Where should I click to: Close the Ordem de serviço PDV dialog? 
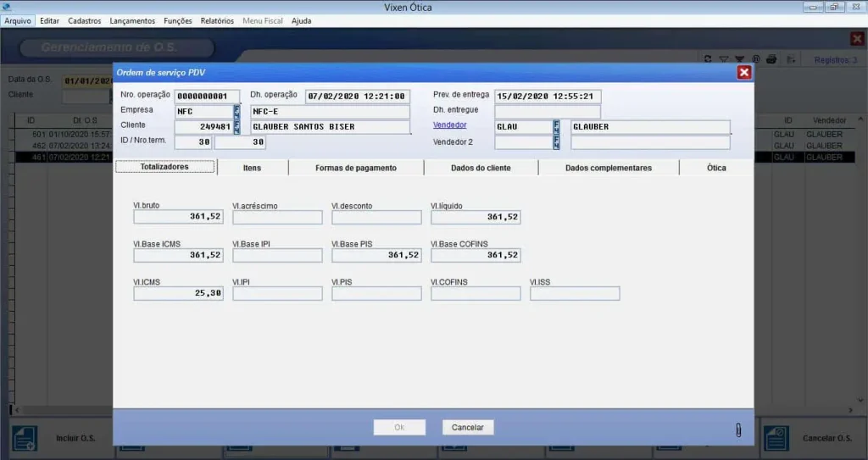click(x=744, y=72)
